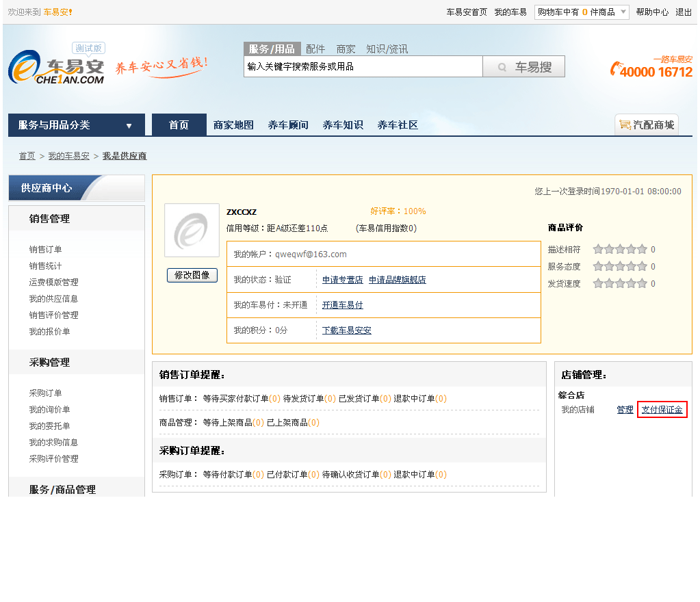
Task: Open 我的供应信息 in the sidebar
Action: coord(53,299)
